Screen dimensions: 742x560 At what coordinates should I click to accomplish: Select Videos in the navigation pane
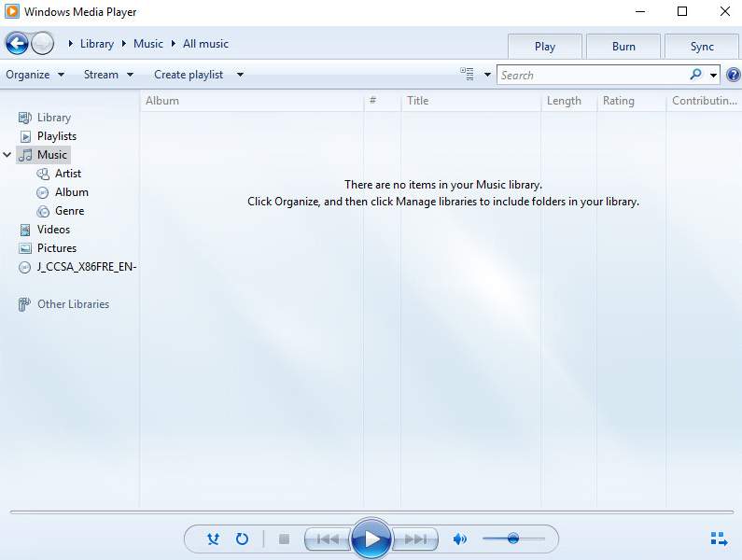coord(53,230)
